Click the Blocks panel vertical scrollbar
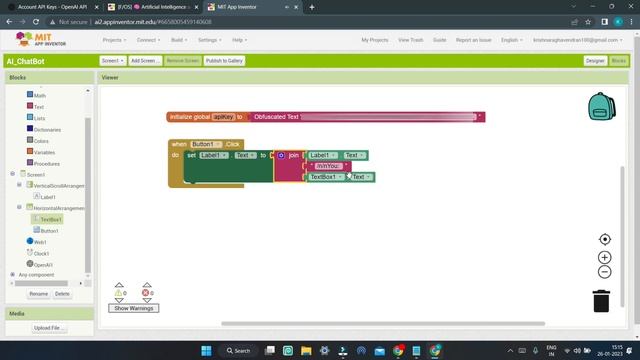The image size is (640, 360). (88, 195)
